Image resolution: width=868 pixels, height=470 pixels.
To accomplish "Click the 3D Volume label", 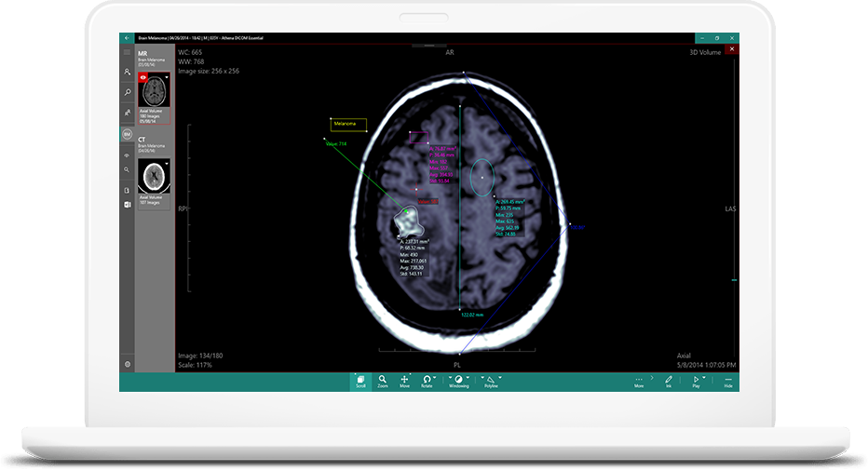I will [705, 52].
